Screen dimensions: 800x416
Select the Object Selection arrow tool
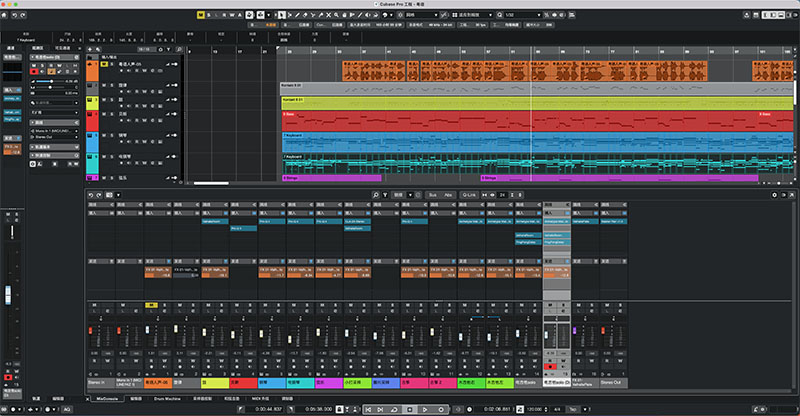click(x=282, y=15)
